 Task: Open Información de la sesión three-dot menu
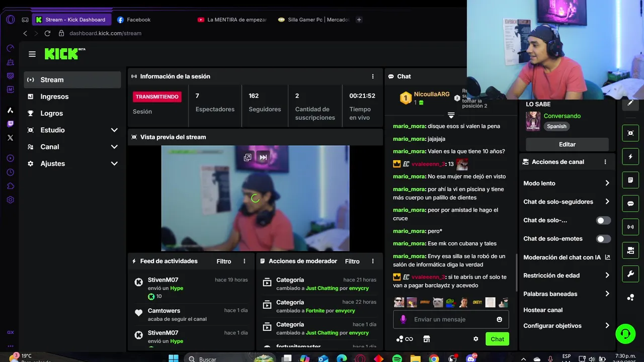[373, 76]
